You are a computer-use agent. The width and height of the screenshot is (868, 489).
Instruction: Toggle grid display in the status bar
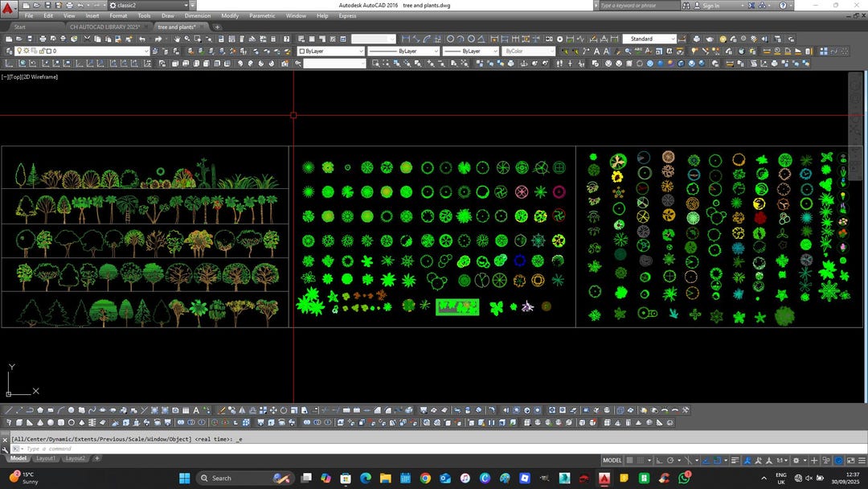(x=629, y=460)
